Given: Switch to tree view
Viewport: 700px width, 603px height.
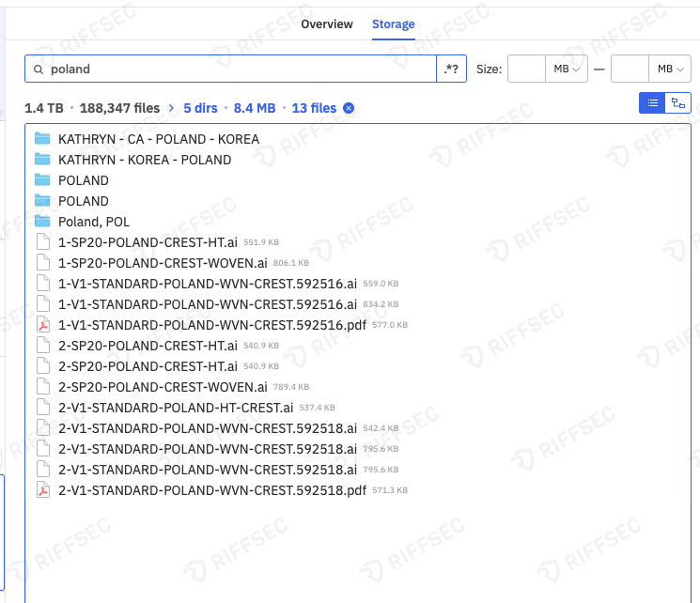Looking at the screenshot, I should 678,103.
